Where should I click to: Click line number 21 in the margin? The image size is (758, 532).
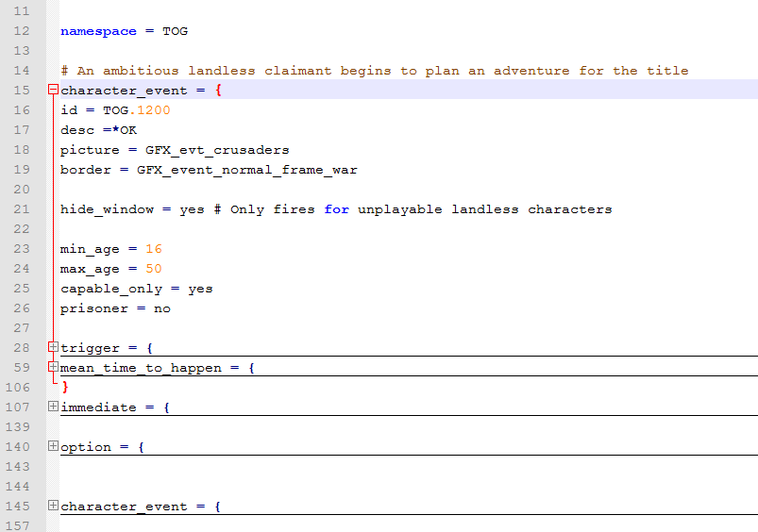coord(23,209)
